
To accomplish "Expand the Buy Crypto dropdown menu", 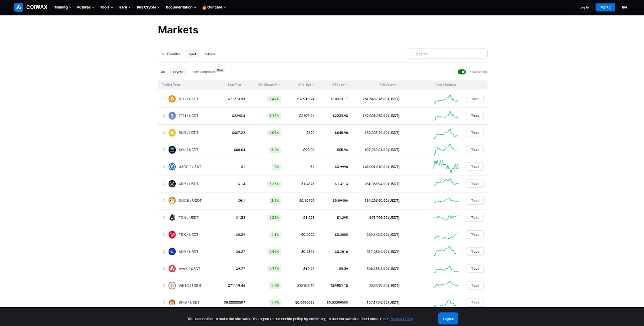I will (148, 7).
